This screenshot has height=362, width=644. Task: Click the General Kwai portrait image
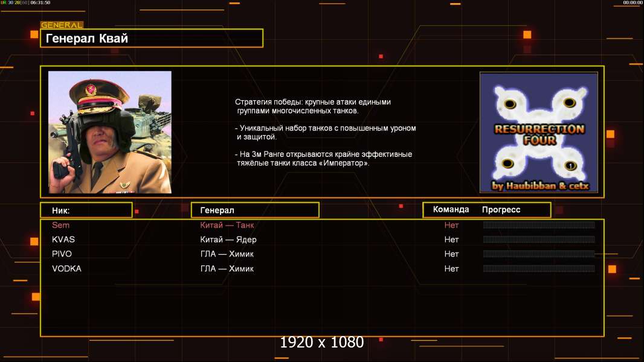pyautogui.click(x=110, y=132)
